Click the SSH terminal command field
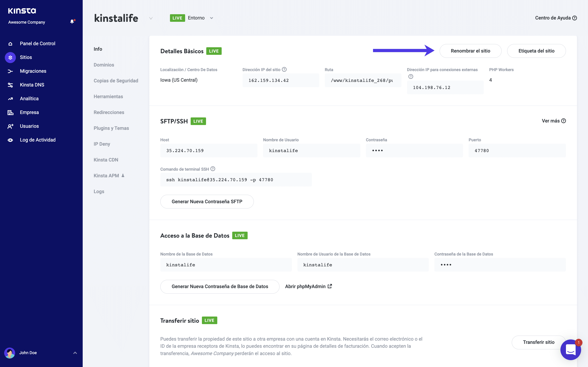The height and width of the screenshot is (367, 588). tap(236, 180)
